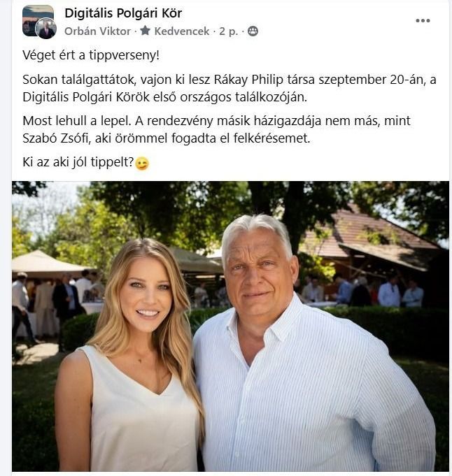Viewport: 452px width, 476px height.
Task: Click the 'Szabó Zsófi' name in the post text
Action: click(x=56, y=138)
